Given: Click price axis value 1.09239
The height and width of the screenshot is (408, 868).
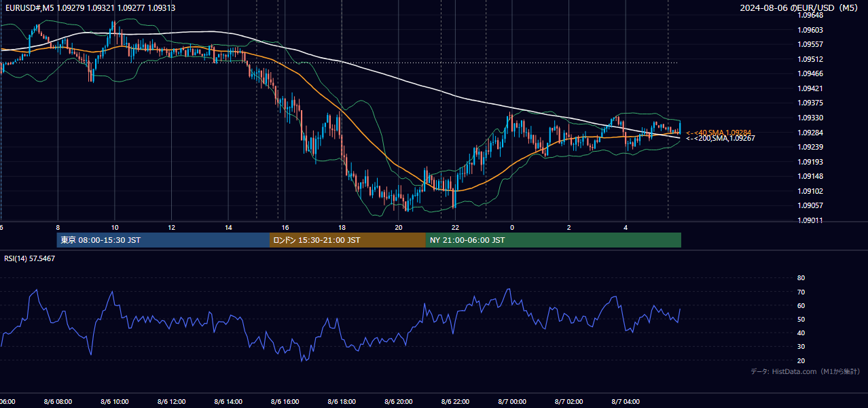Looking at the screenshot, I should point(810,147).
